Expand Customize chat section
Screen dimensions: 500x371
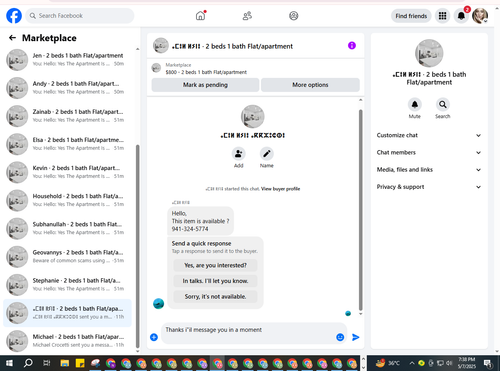[429, 135]
